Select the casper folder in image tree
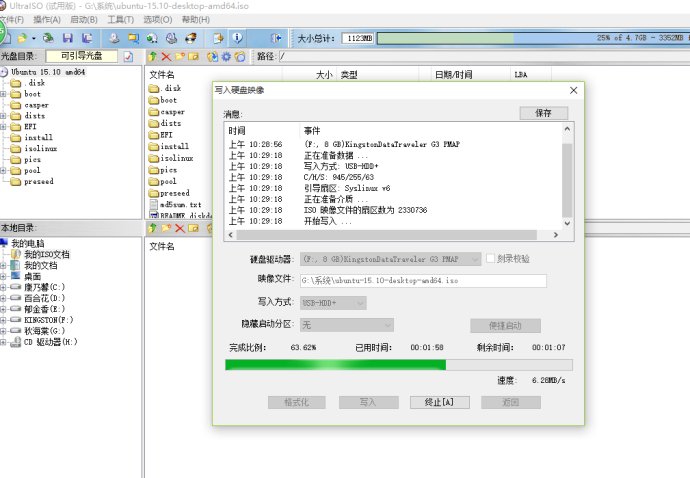 (37, 105)
